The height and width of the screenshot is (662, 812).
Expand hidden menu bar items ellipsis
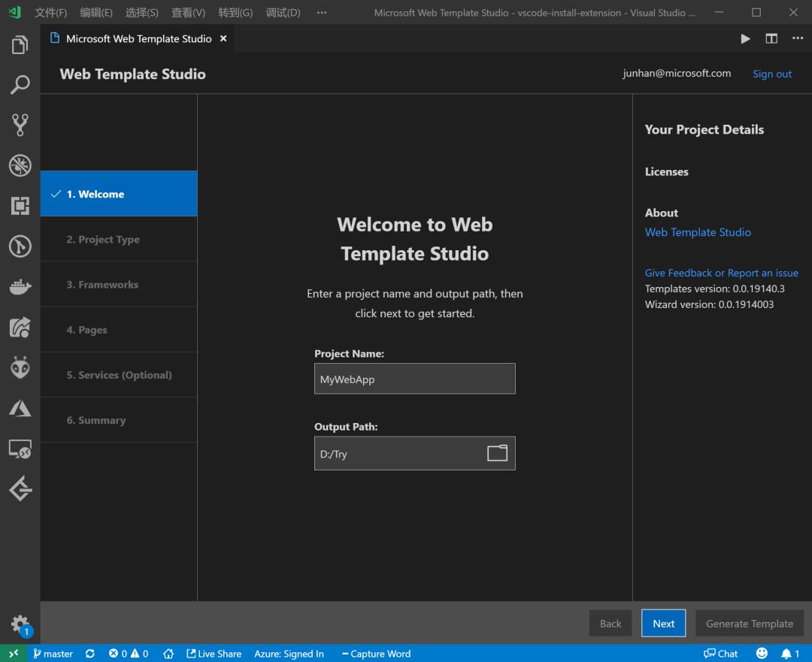322,13
